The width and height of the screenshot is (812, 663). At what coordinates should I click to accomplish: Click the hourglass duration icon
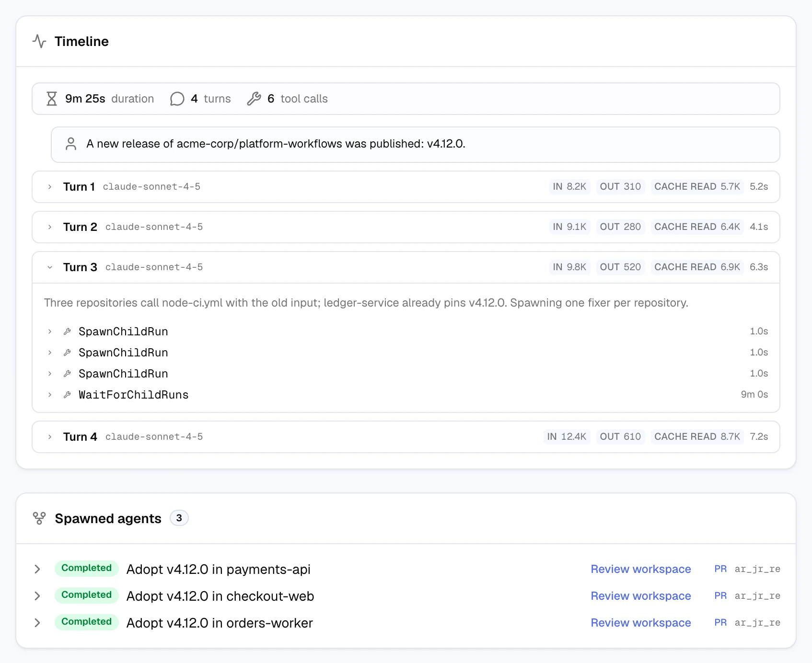52,99
